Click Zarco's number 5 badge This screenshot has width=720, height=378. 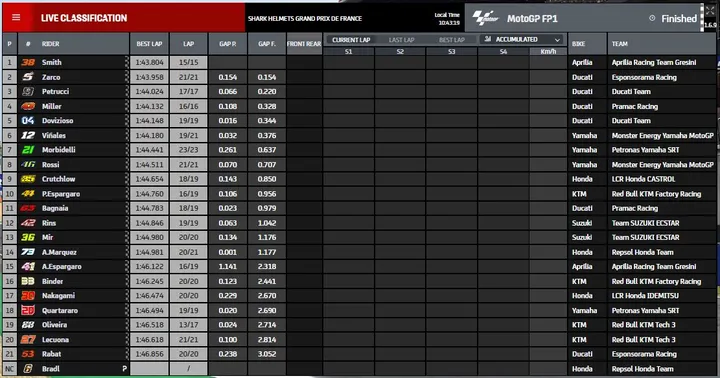(x=28, y=77)
